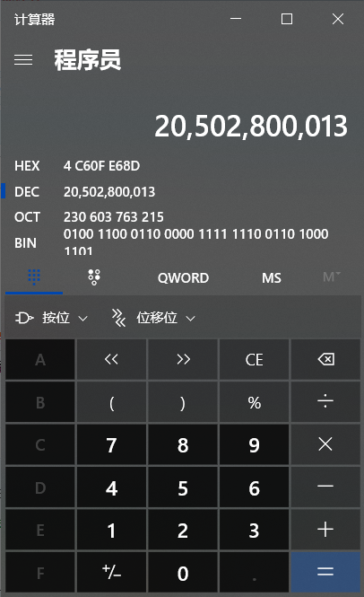364x597 pixels.
Task: Toggle sign with the +/- key
Action: (x=111, y=572)
